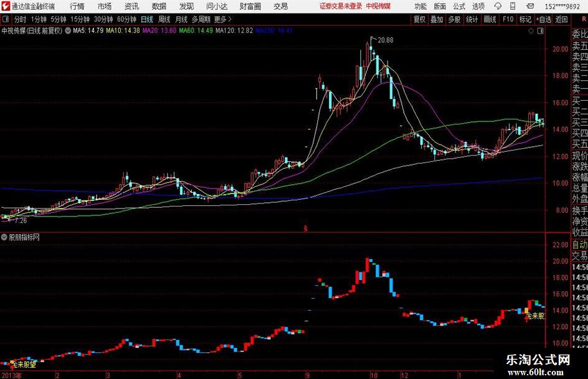Switch to 60分钟 period tab
This screenshot has height=379, width=588.
[x=126, y=19]
